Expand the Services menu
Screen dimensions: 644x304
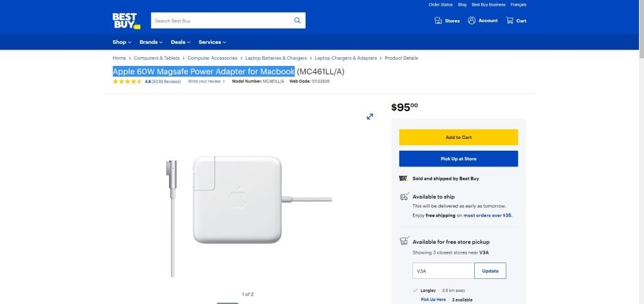coord(212,42)
